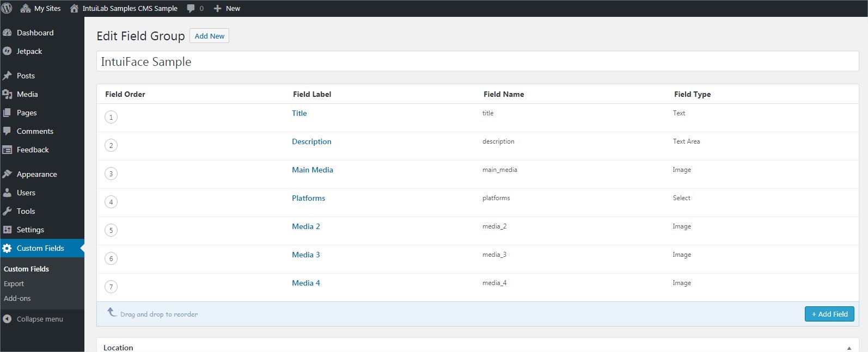This screenshot has width=868, height=352.
Task: Click the + Add Field button
Action: [829, 314]
